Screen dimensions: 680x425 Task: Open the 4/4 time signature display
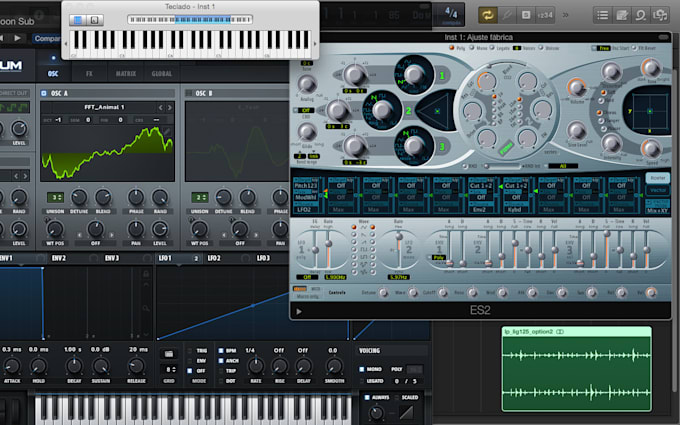pyautogui.click(x=451, y=14)
